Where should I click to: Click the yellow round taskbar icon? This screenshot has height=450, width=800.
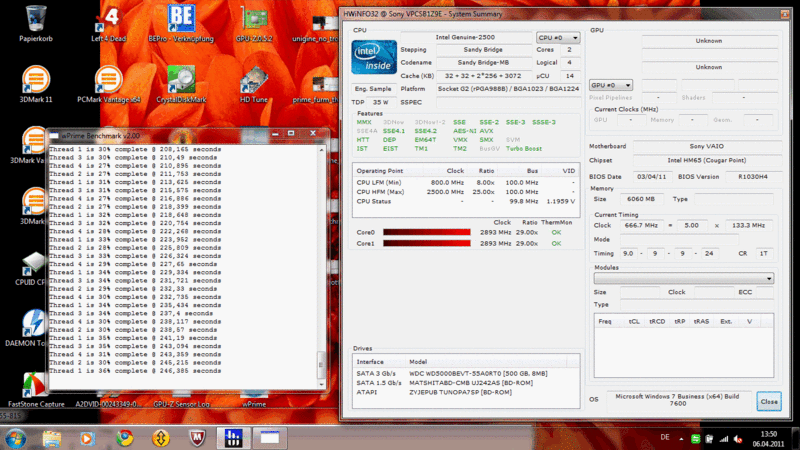point(161,438)
